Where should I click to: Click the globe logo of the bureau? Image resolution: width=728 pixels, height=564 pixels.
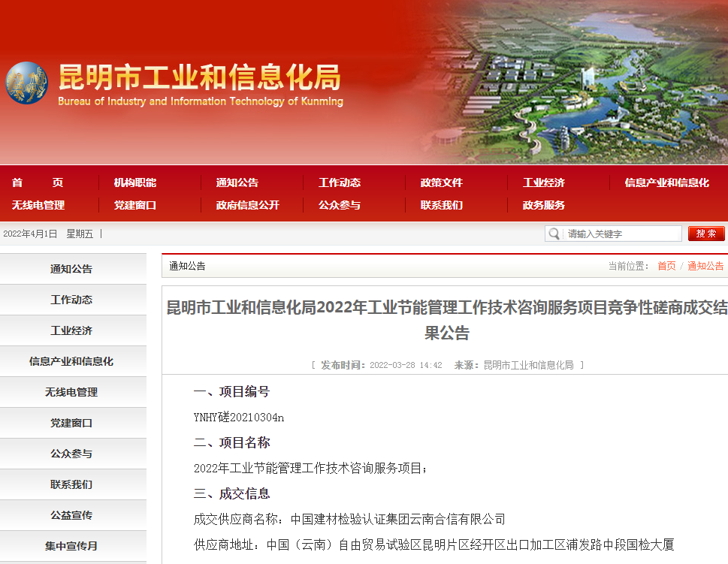point(26,83)
